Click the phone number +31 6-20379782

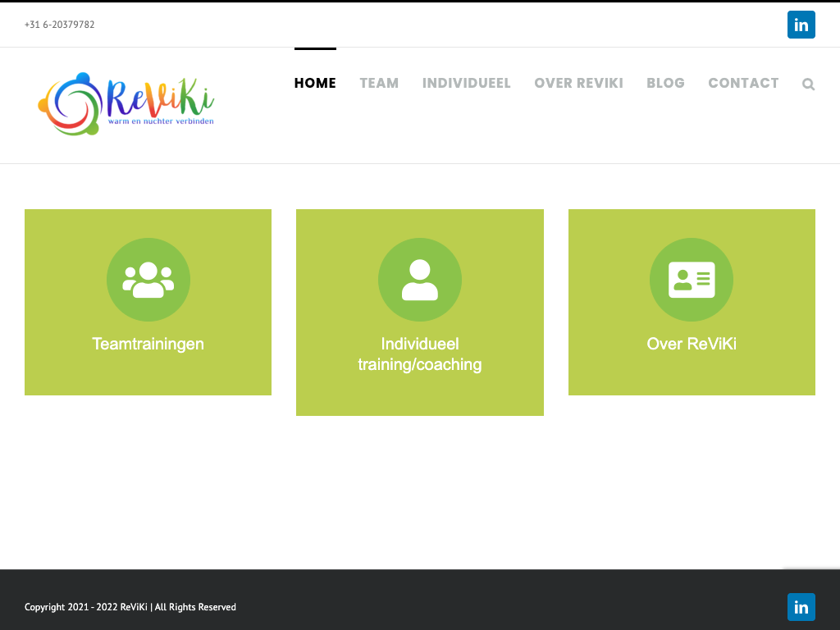(x=60, y=25)
